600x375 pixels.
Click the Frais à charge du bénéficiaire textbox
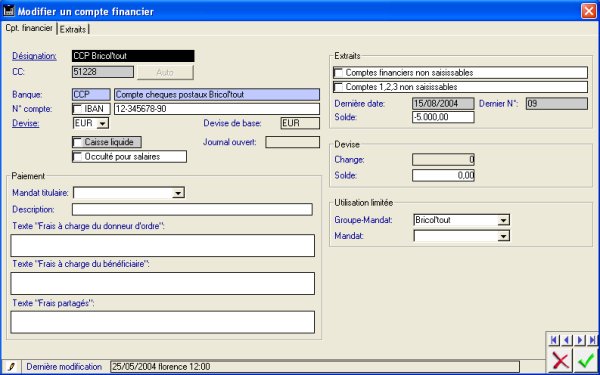pyautogui.click(x=163, y=284)
